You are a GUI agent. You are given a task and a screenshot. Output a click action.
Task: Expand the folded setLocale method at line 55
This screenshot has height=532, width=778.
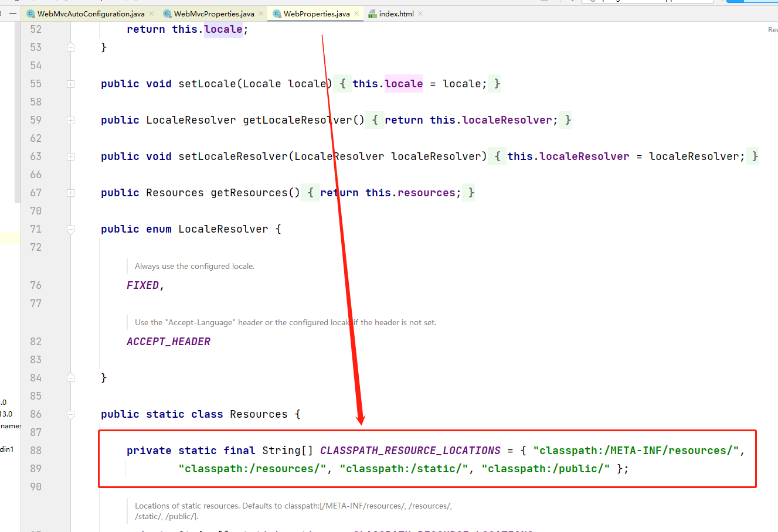coord(70,84)
